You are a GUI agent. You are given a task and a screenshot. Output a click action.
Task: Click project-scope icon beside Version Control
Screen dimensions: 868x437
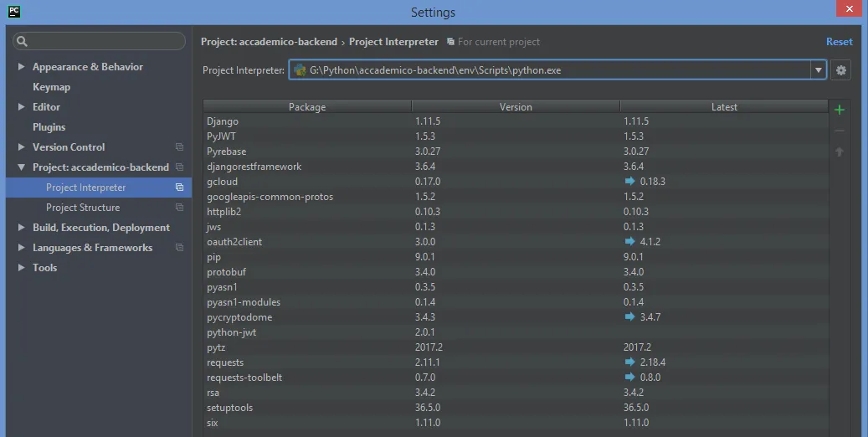pyautogui.click(x=179, y=147)
